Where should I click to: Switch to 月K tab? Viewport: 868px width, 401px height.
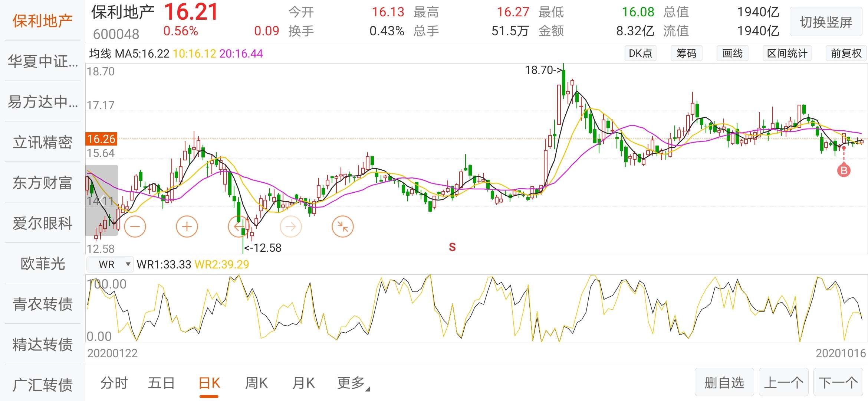tap(303, 383)
